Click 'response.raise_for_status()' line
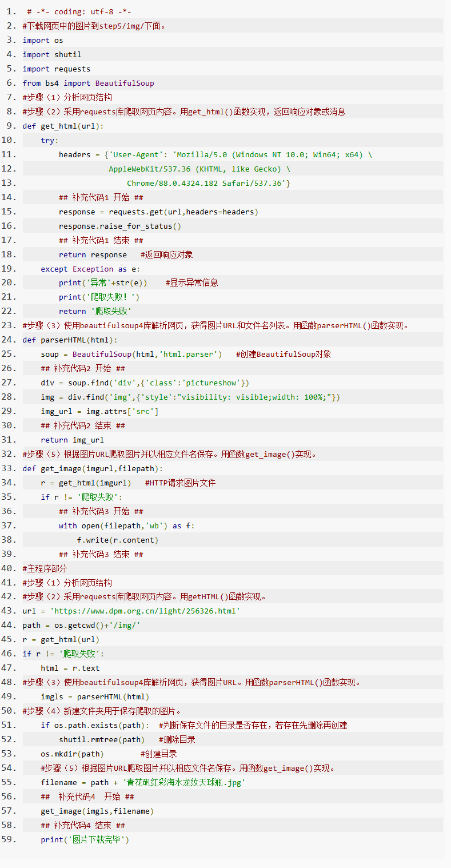The width and height of the screenshot is (451, 868). pos(120,226)
